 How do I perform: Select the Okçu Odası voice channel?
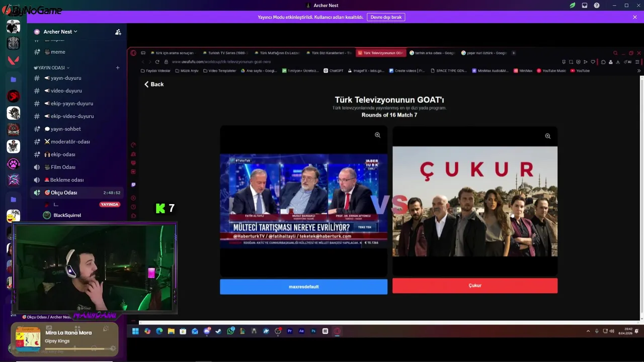(76, 193)
